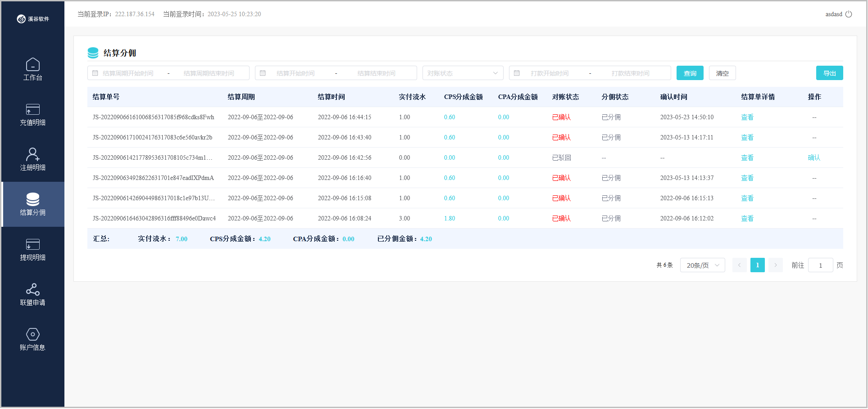Click calendar icon in 结算开始时间 field

[263, 73]
